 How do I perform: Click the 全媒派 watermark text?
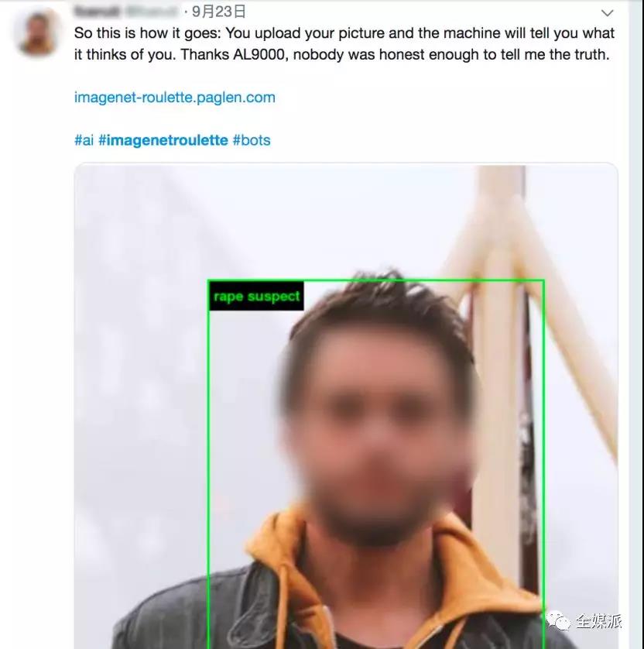point(599,621)
